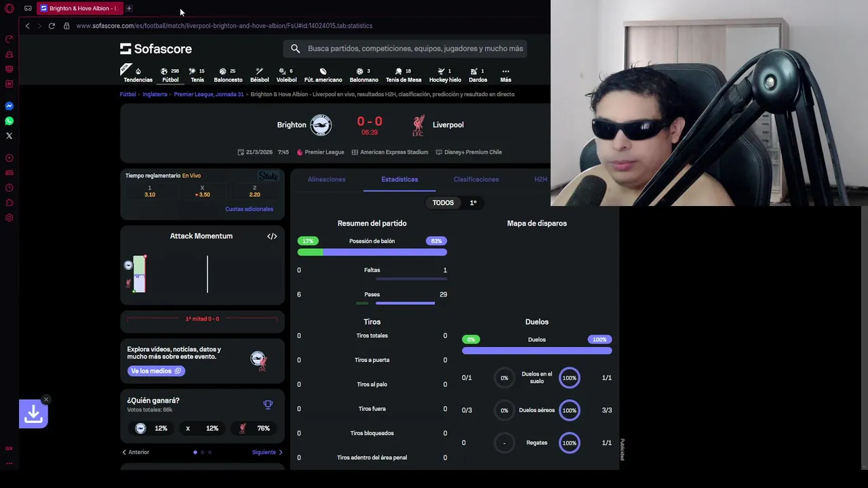Open Baloncesto sport category

(x=228, y=75)
